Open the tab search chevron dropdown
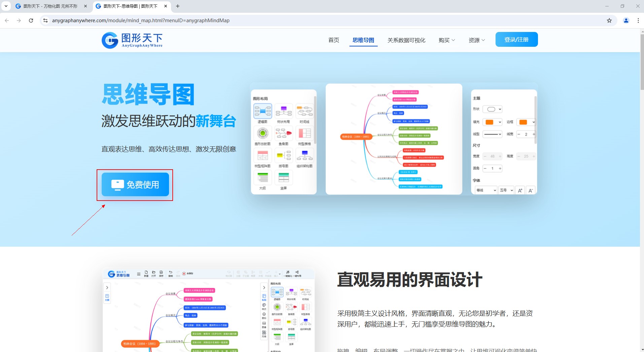The height and width of the screenshot is (352, 644). pos(6,6)
